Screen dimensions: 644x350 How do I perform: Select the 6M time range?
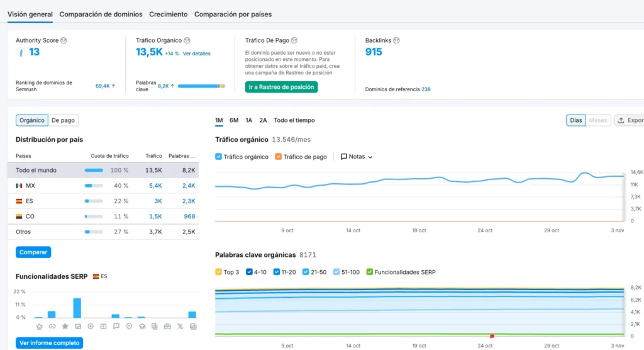point(234,120)
